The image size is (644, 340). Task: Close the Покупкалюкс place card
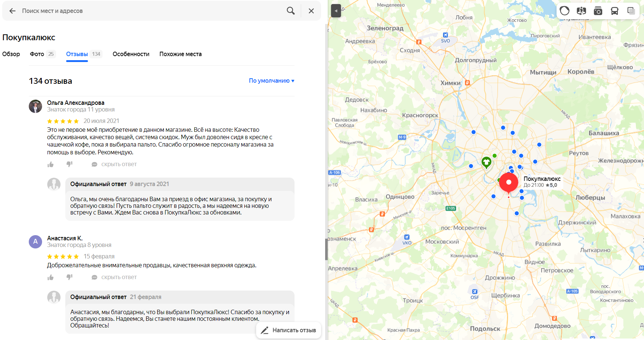tap(311, 11)
